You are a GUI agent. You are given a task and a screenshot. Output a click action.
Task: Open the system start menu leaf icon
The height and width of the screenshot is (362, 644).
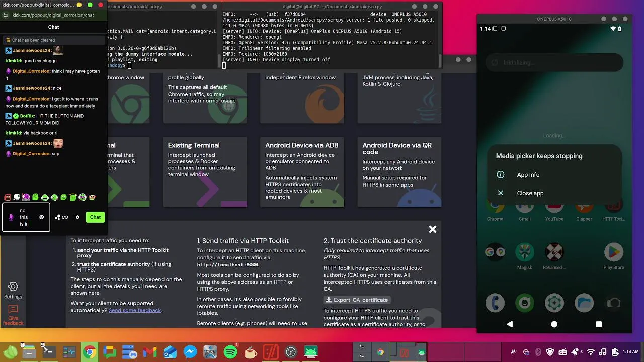coord(10,352)
